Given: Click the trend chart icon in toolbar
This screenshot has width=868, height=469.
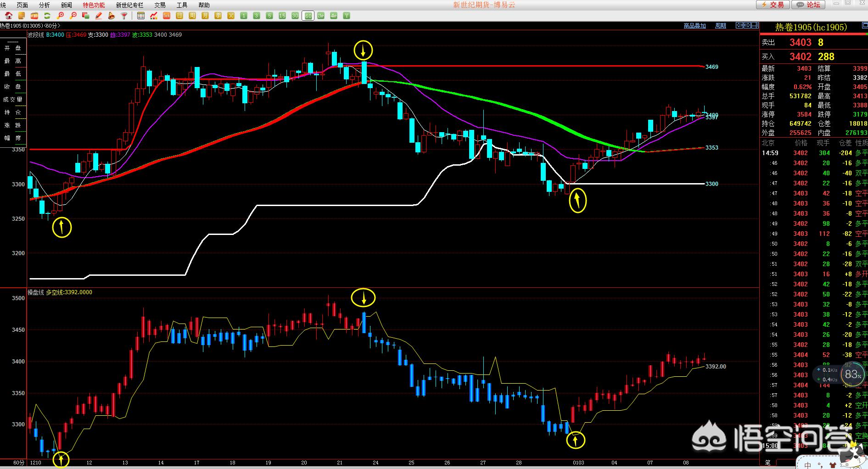Looking at the screenshot, I should (154, 16).
